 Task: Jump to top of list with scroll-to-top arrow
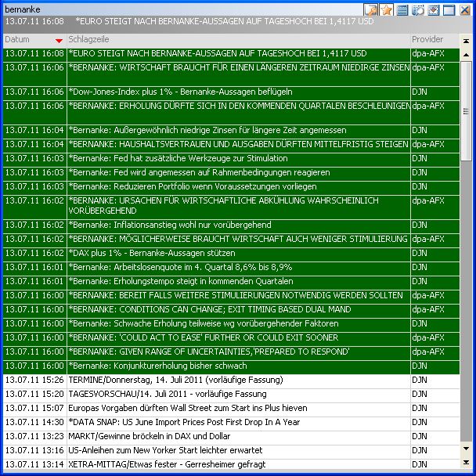pyautogui.click(x=466, y=39)
